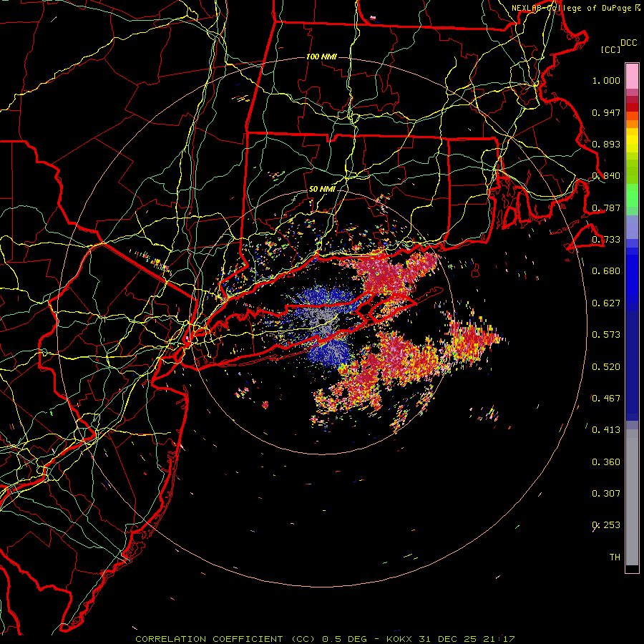Click the 21:17 timestamp
This screenshot has height=644, width=644.
click(x=498, y=639)
